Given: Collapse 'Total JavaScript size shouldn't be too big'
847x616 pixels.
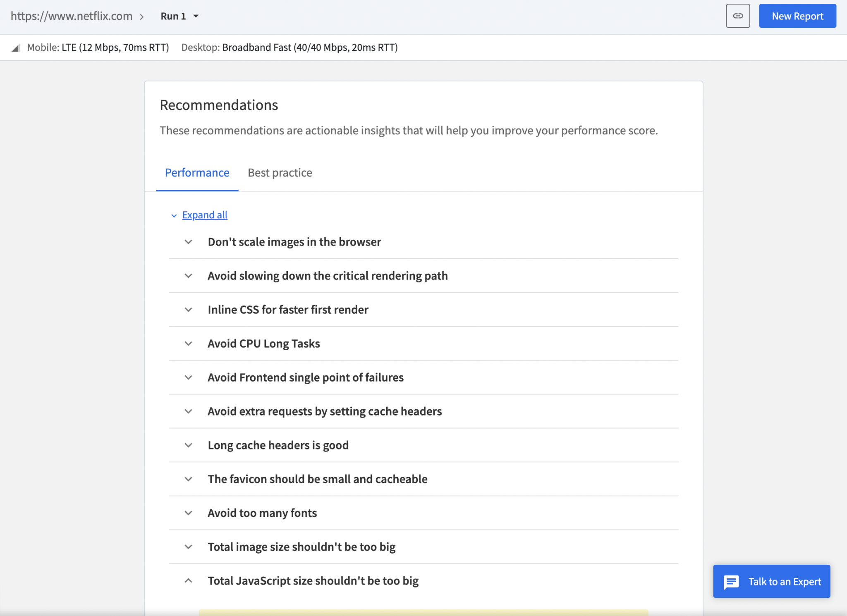Looking at the screenshot, I should [189, 580].
